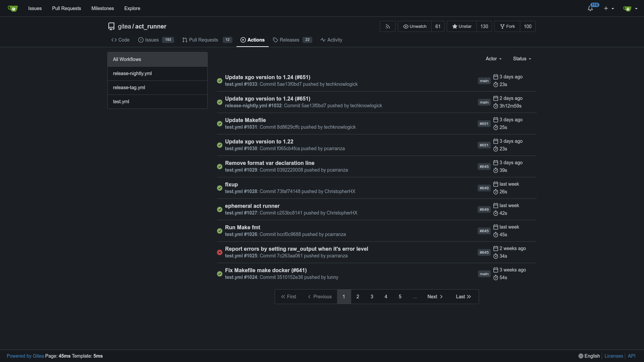The height and width of the screenshot is (362, 644).
Task: Go to the Next page
Action: 435,297
